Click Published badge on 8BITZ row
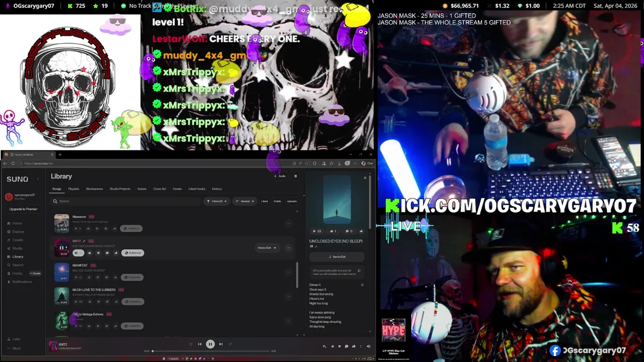This screenshot has width=644, height=362. (x=133, y=253)
